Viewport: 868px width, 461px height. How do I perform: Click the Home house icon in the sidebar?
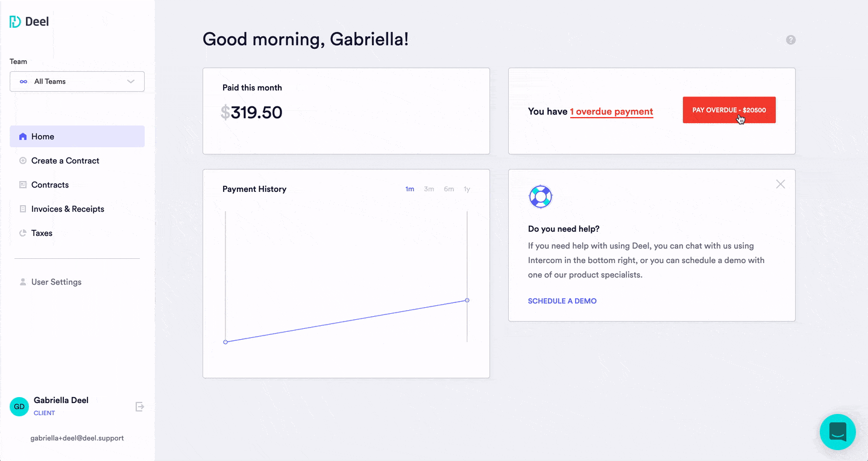(23, 136)
